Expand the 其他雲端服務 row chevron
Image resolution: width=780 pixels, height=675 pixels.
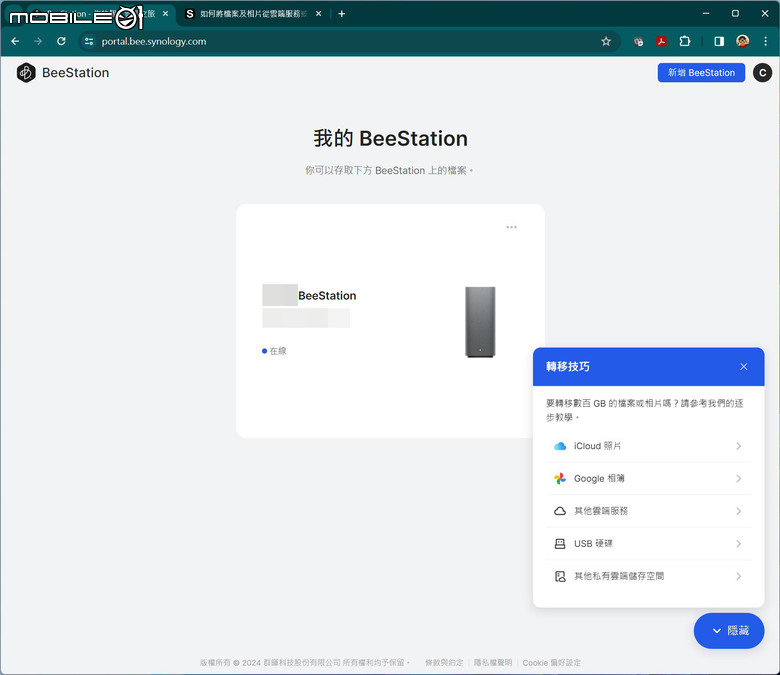pyautogui.click(x=739, y=511)
